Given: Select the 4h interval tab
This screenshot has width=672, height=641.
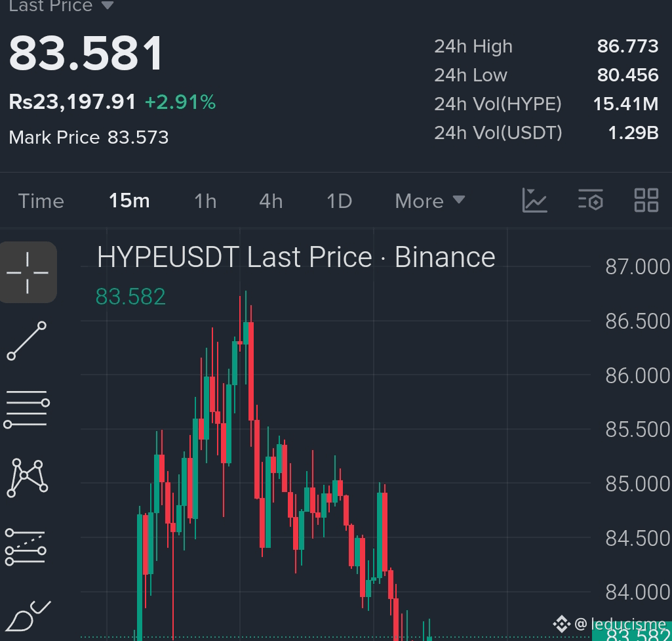Looking at the screenshot, I should (271, 201).
